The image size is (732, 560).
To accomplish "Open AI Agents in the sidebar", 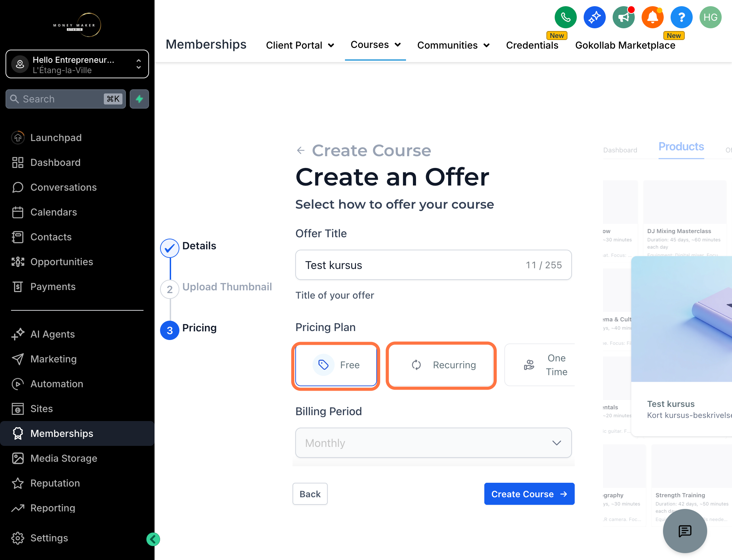I will click(x=77, y=334).
